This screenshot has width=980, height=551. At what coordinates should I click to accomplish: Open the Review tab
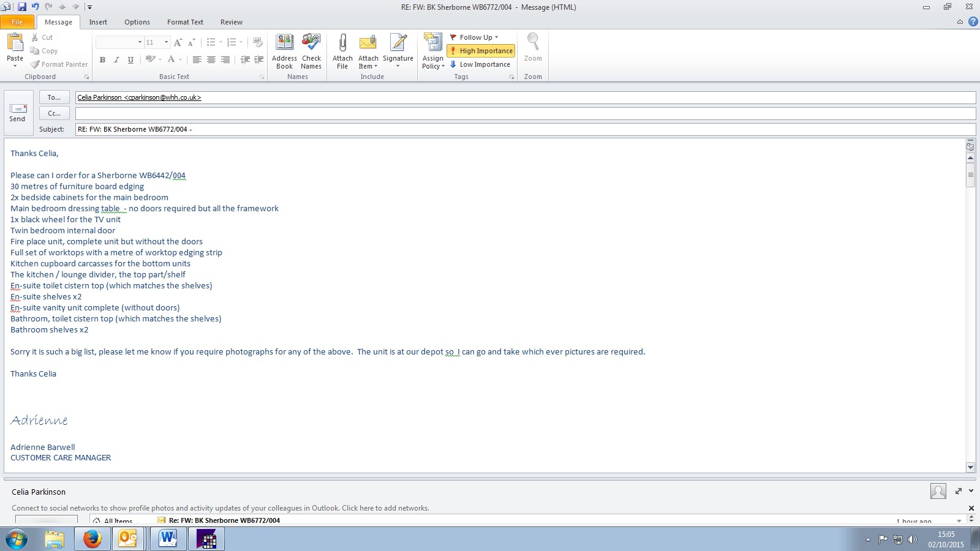click(x=232, y=22)
